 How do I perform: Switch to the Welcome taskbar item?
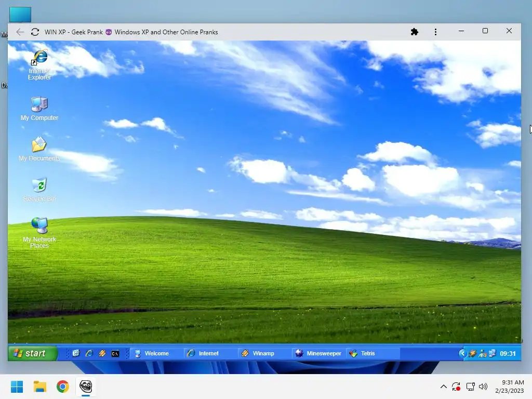click(156, 353)
